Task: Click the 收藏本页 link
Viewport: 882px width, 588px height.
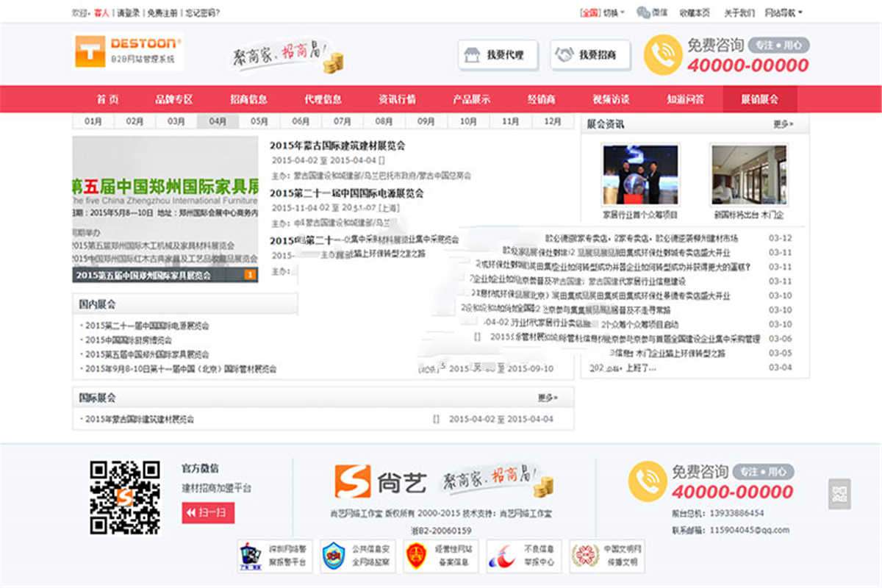Action: pyautogui.click(x=695, y=12)
